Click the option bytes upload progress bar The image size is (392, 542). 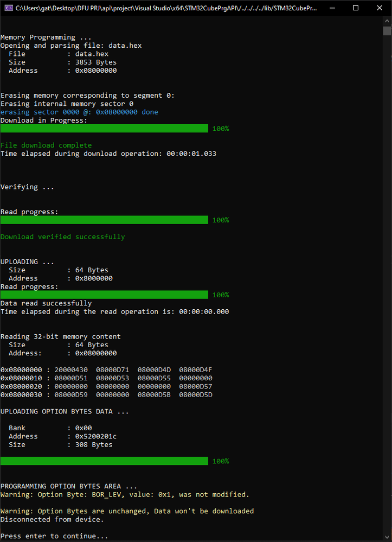coord(104,461)
